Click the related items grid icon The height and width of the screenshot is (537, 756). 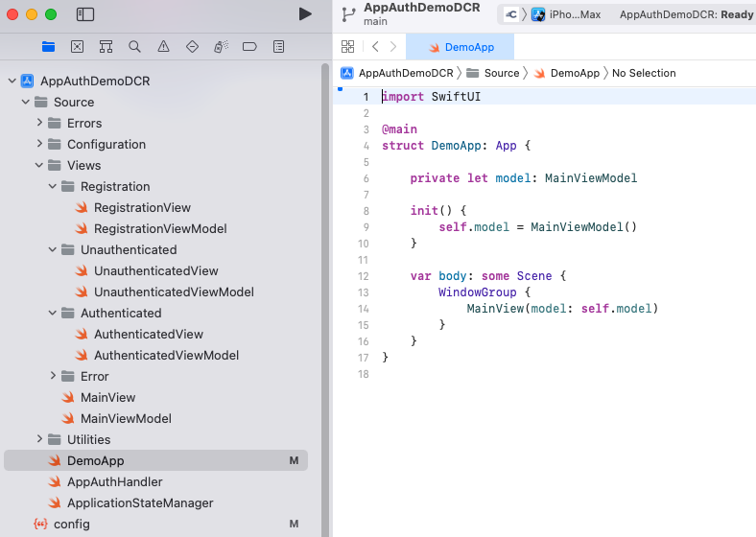[348, 47]
